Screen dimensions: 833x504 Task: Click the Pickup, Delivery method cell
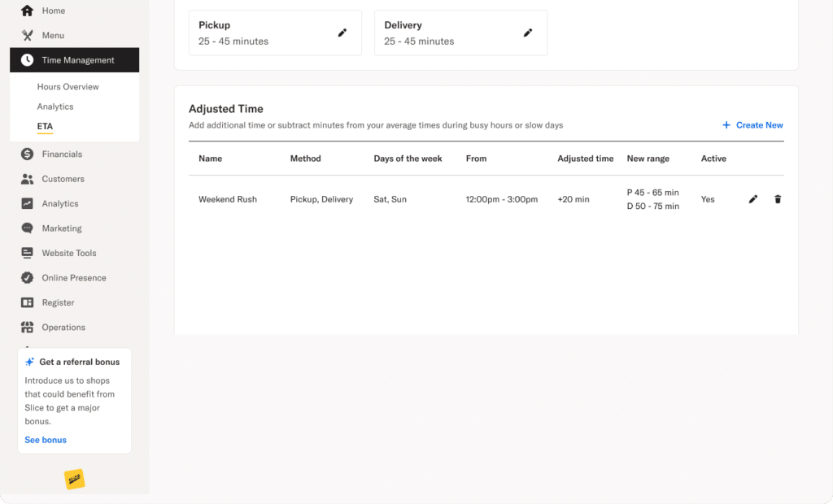pos(321,199)
